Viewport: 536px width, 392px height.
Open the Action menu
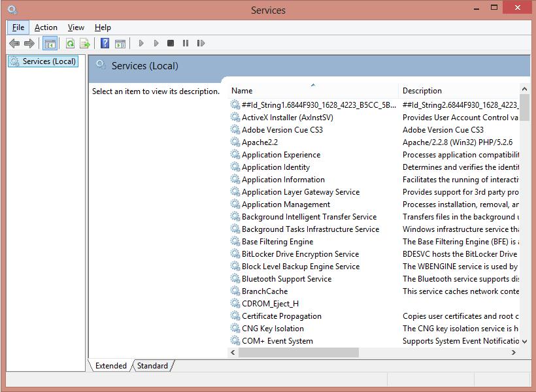[46, 27]
